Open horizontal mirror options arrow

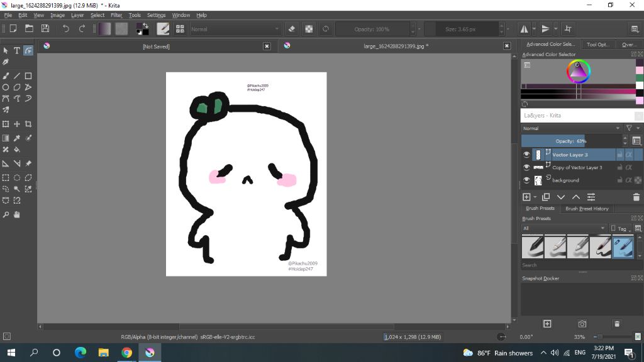click(x=534, y=29)
